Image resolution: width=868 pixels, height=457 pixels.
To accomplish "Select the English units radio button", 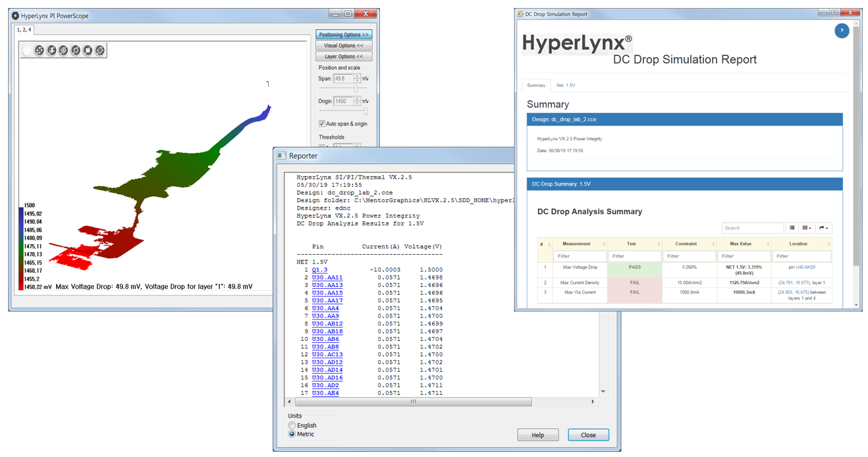I will pyautogui.click(x=292, y=425).
